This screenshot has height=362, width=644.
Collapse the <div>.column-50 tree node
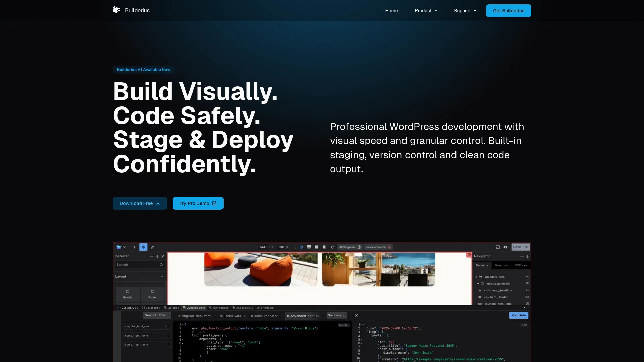(478, 284)
